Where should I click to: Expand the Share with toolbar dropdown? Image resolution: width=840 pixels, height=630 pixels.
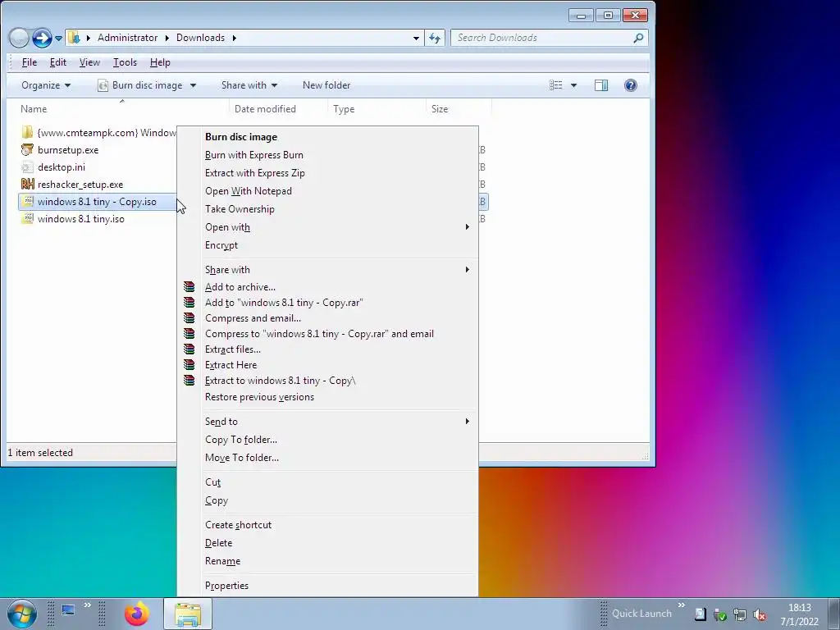coord(249,85)
